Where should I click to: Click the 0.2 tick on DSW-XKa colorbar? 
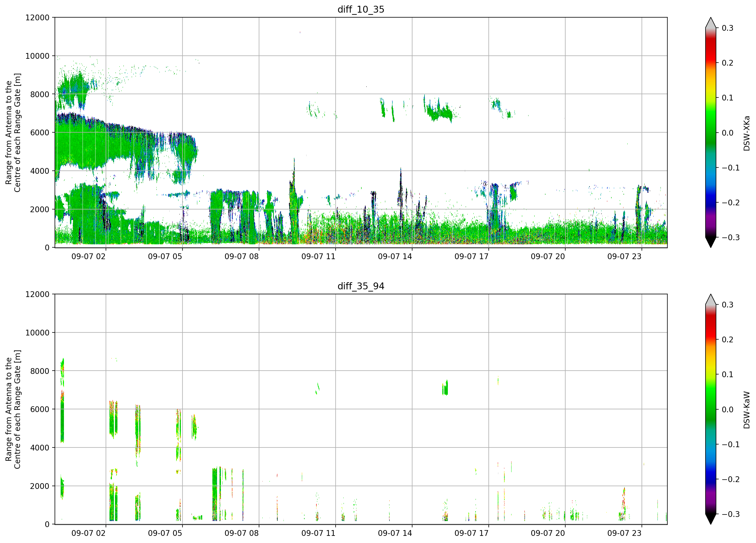pos(728,63)
